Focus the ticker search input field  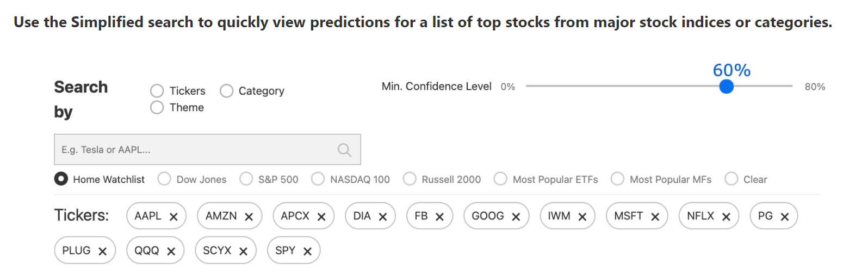pos(207,150)
